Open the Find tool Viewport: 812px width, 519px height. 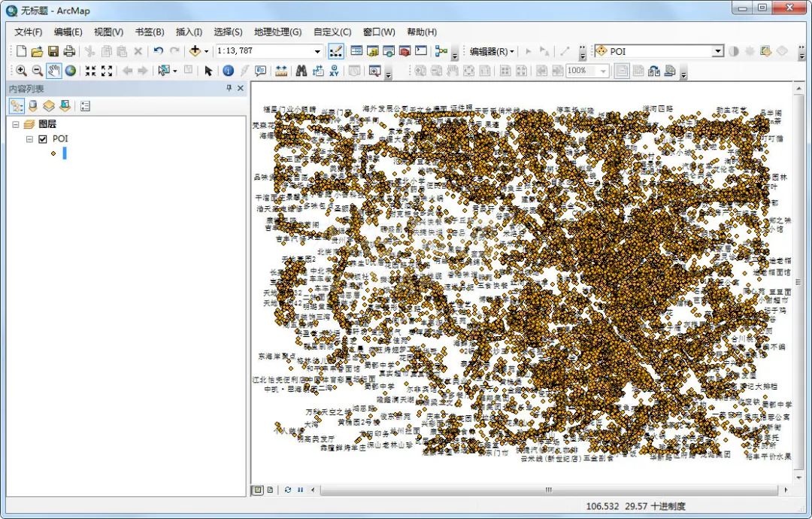[x=301, y=70]
